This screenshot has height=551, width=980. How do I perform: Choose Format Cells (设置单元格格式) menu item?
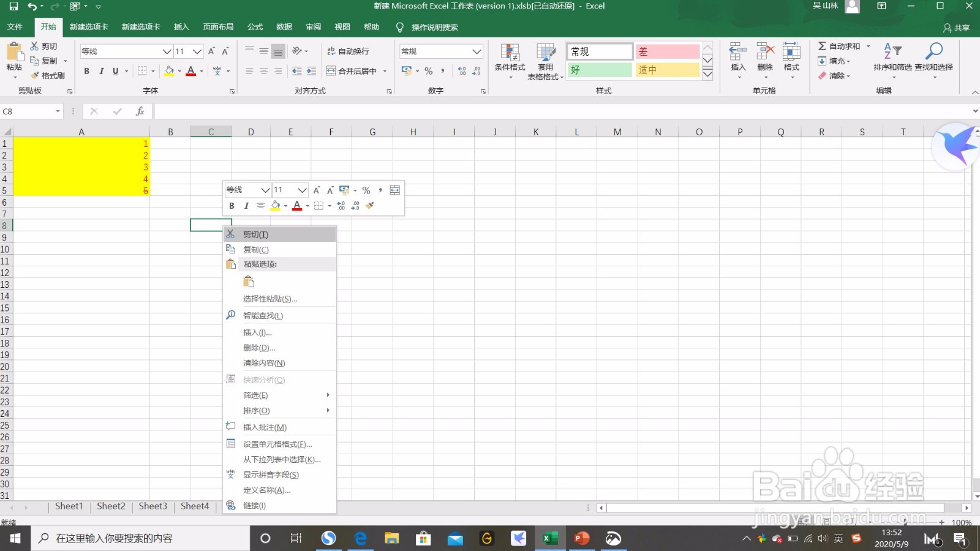(x=279, y=444)
